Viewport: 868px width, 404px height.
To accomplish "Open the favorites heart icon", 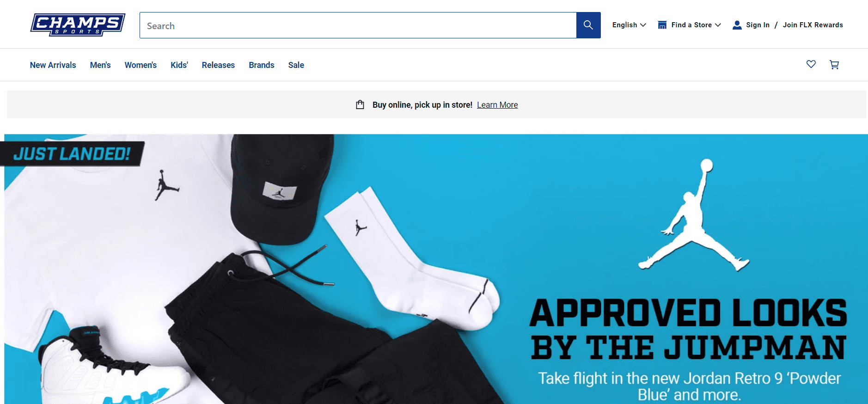I will 811,64.
